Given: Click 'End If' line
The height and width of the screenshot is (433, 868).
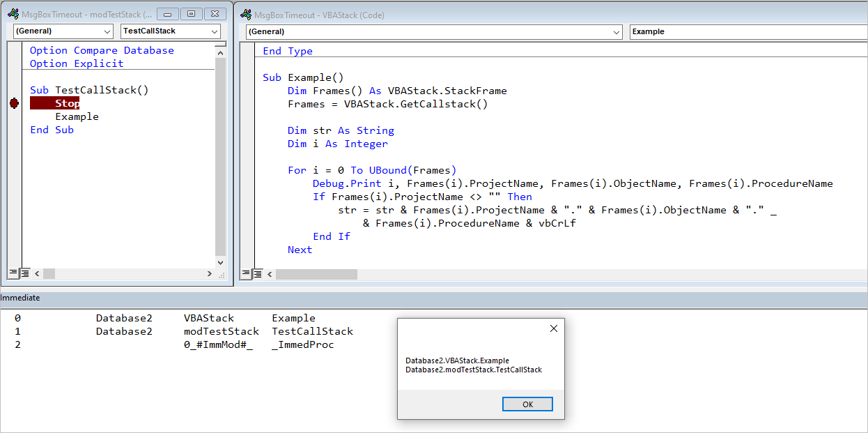Looking at the screenshot, I should (332, 236).
